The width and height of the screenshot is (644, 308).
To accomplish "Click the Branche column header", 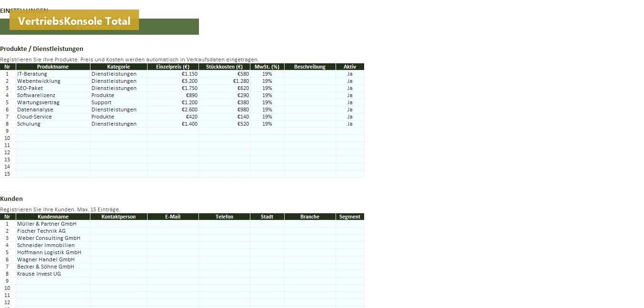I will pos(310,217).
